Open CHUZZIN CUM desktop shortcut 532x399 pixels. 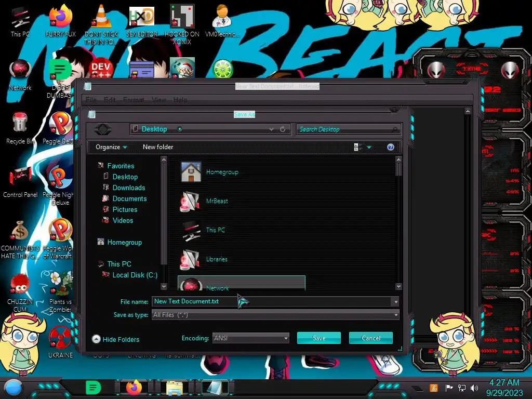(x=20, y=293)
